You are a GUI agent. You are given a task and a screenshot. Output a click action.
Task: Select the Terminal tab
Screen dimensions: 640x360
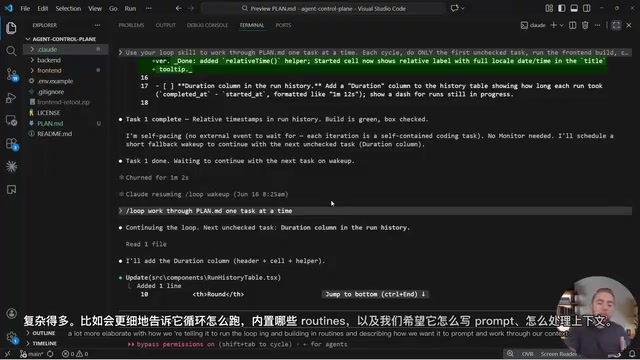tap(251, 25)
